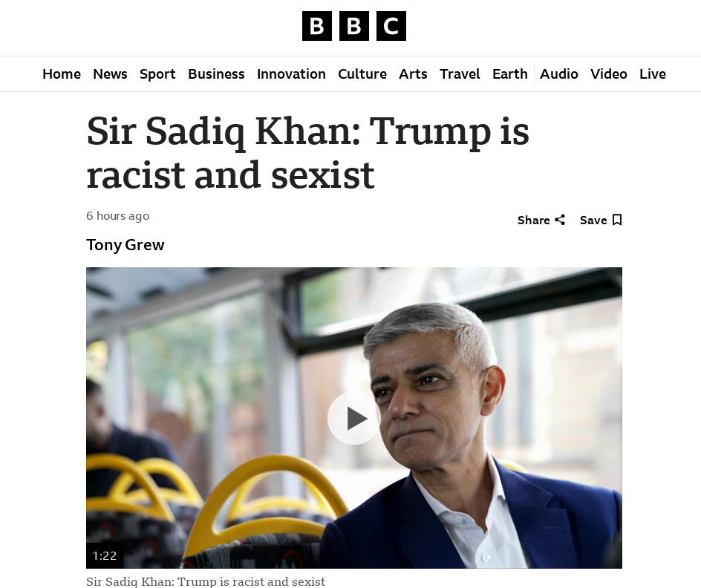This screenshot has width=701, height=588.
Task: Click the 1:22 video duration badge
Action: point(105,555)
